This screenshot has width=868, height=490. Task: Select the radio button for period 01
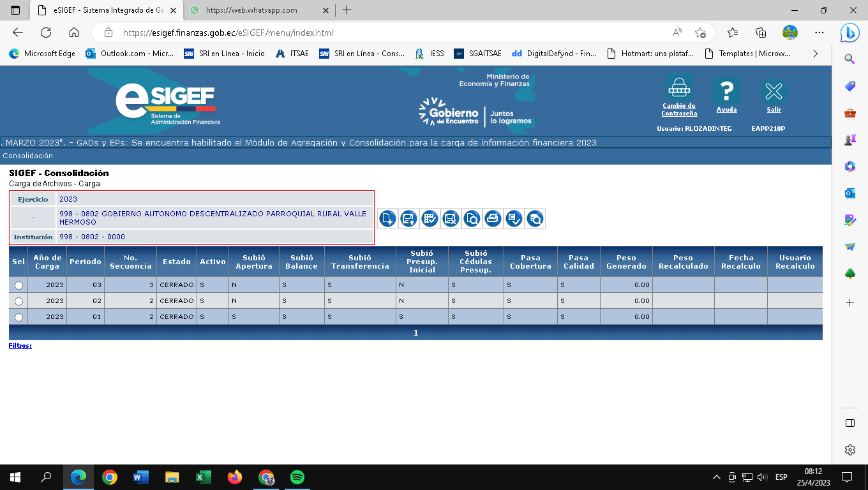(x=19, y=317)
